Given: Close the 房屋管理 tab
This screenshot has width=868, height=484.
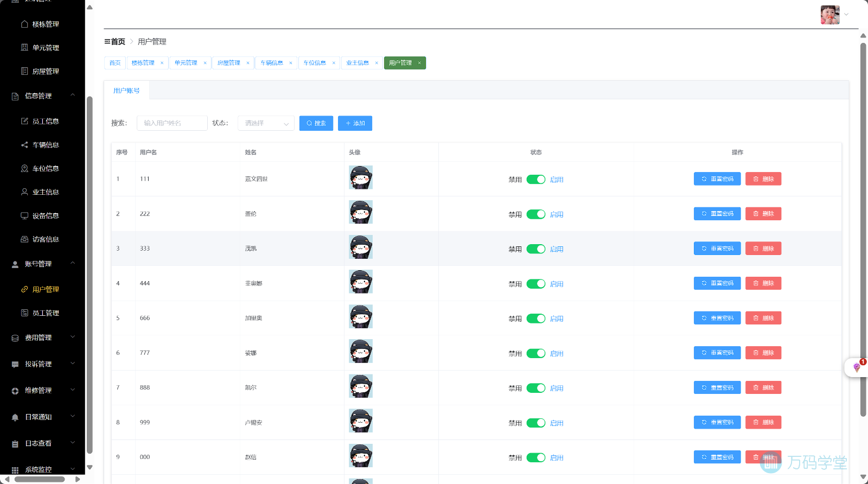Looking at the screenshot, I should pos(248,63).
